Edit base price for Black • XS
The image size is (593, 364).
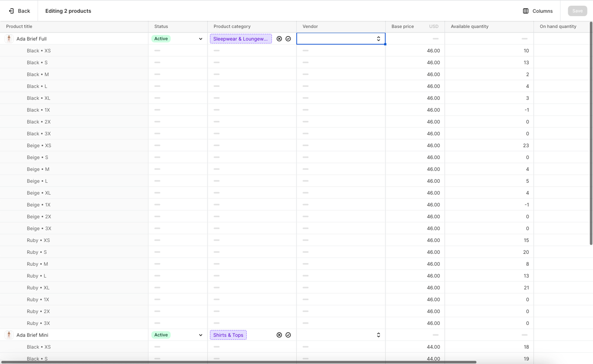(415, 51)
